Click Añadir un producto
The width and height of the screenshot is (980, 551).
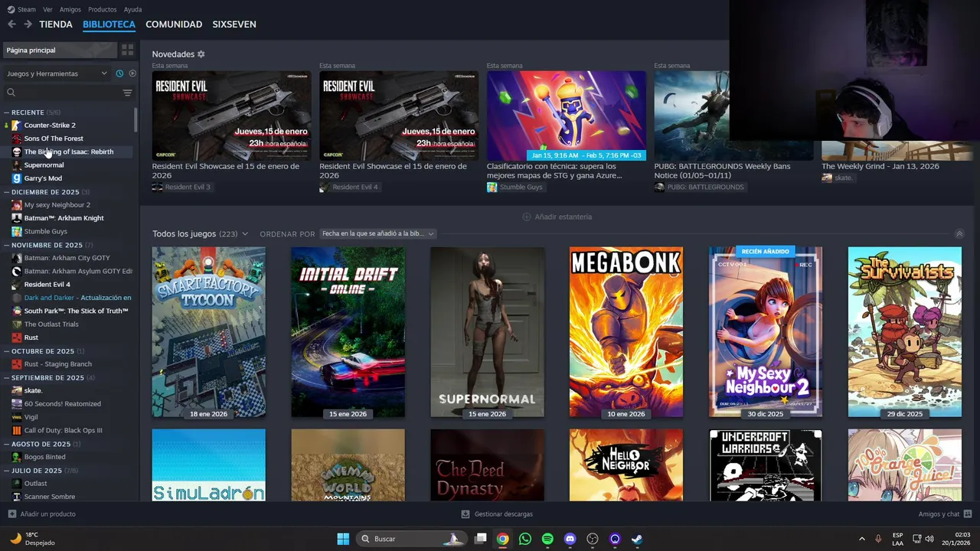41,514
